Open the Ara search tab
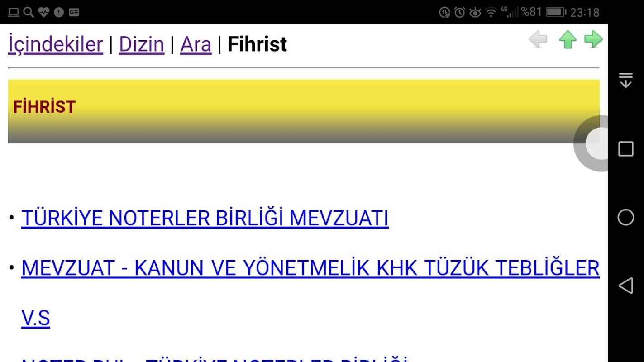The width and height of the screenshot is (644, 362). coord(196,44)
